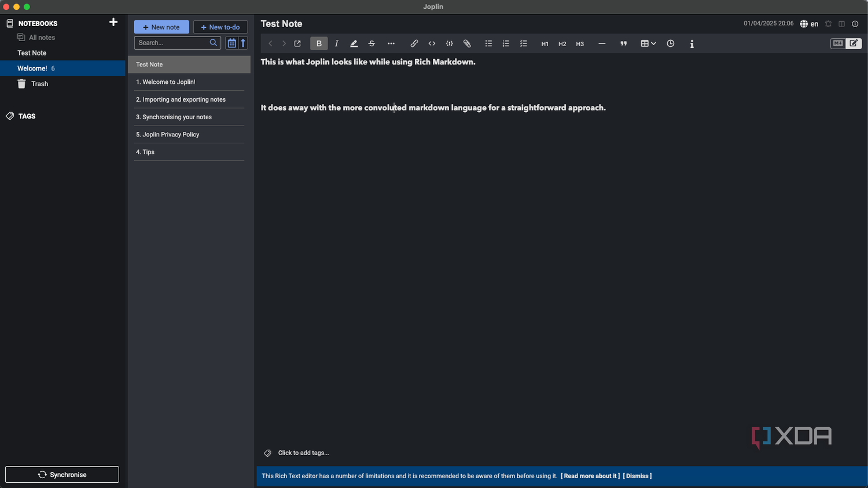Click the Synchronise button

pos(62,475)
